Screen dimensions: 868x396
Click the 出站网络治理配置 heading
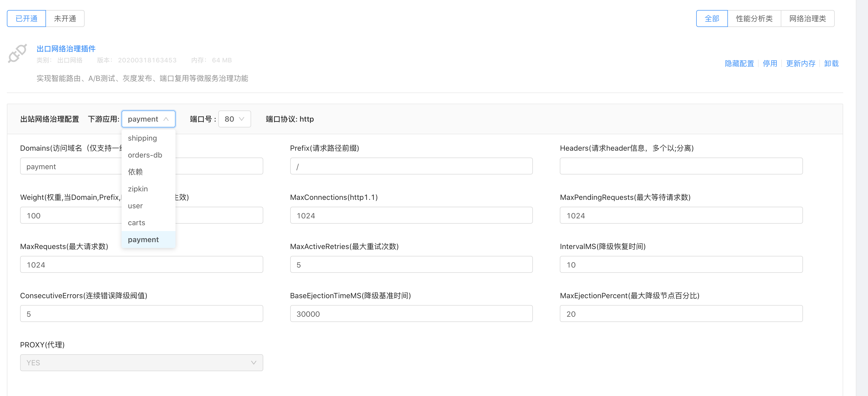[x=49, y=119]
